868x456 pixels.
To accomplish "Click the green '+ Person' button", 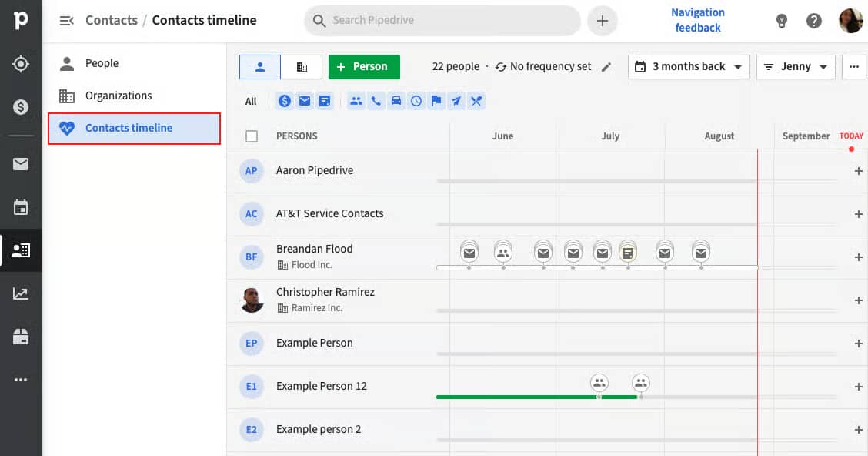I will point(364,67).
